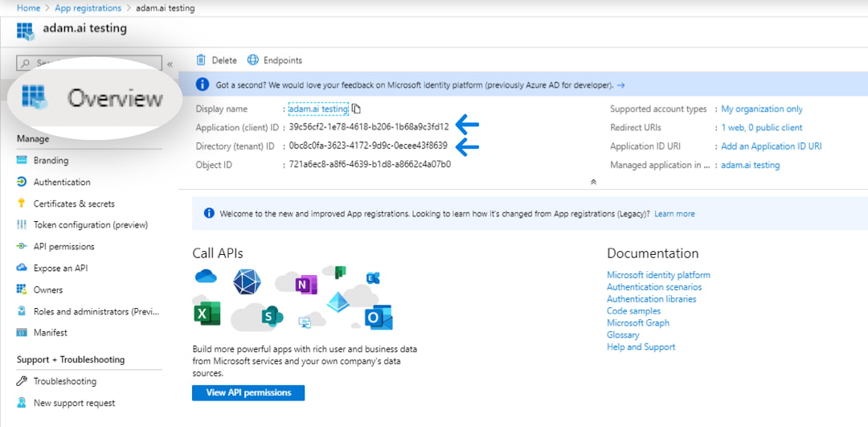This screenshot has height=427, width=868.
Task: Open Token configuration (preview)
Action: coord(91,225)
